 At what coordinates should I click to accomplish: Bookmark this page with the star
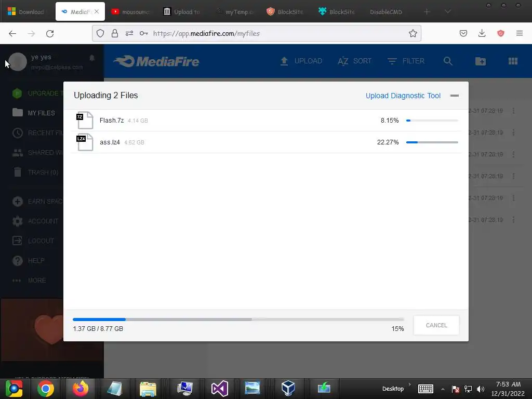(413, 33)
